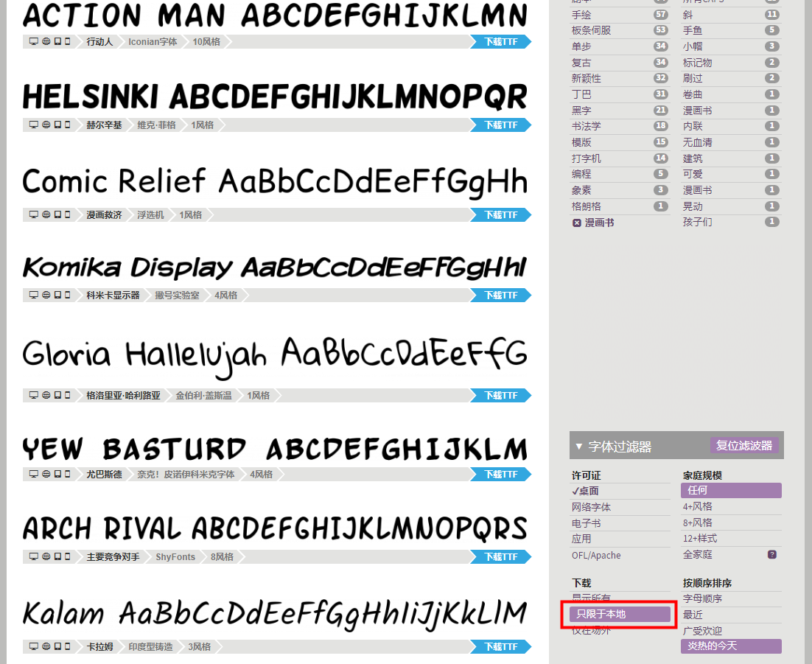This screenshot has width=812, height=664.
Task: Click the desktop license icon in the 漫画救济 row
Action: tap(34, 214)
